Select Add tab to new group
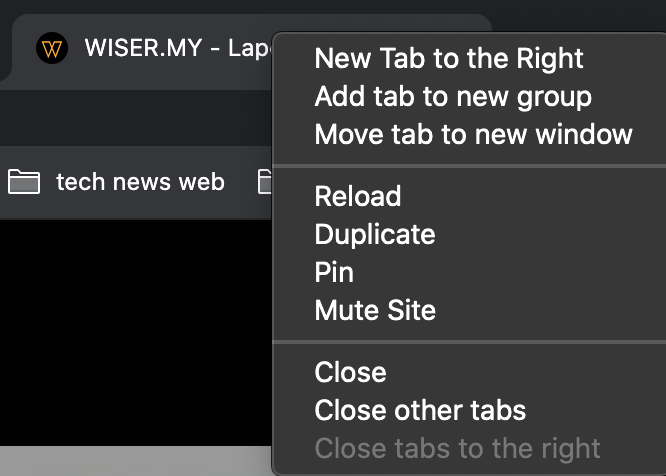This screenshot has width=666, height=476. (453, 96)
